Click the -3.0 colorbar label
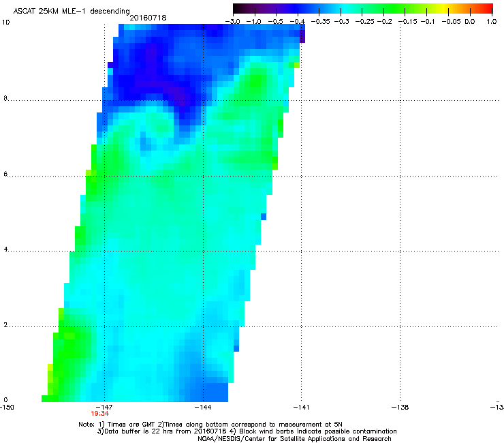 tap(232, 22)
